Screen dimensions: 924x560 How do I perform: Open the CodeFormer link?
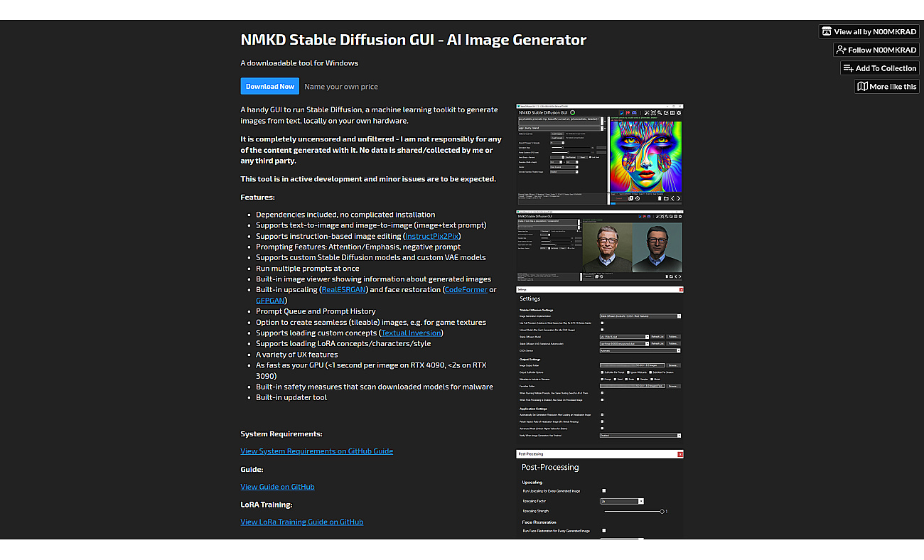coord(466,290)
